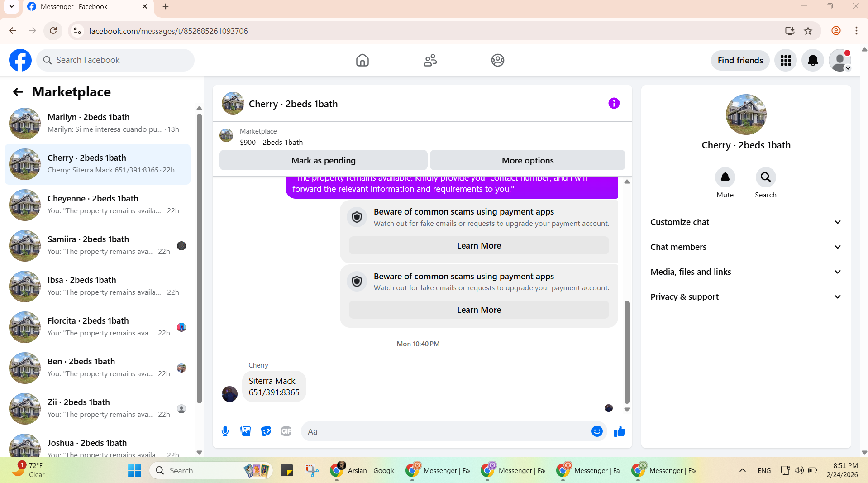Click the page's right-edge scrollbar down arrow

pyautogui.click(x=864, y=452)
